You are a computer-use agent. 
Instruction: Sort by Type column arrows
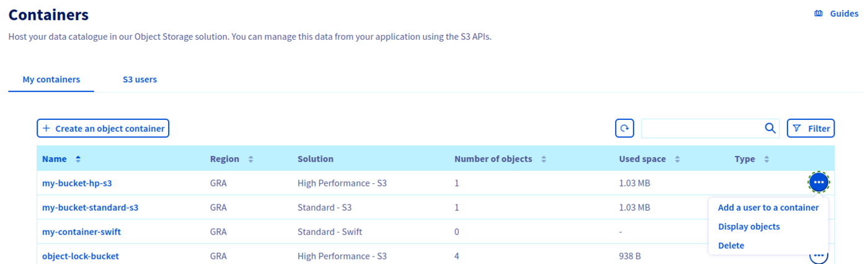point(766,159)
